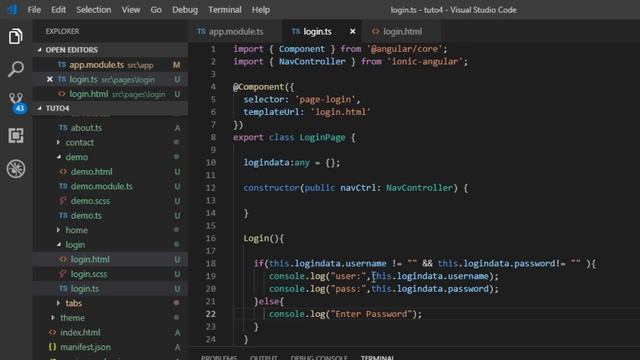Open manifest.json in file tree
Viewport: 640px width, 360px height.
click(110, 347)
